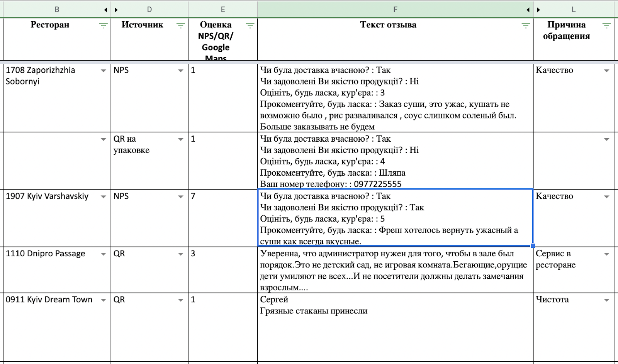The height and width of the screenshot is (364, 618).
Task: Open source dropdown in Varshavskiy NPS row
Action: [x=180, y=197]
